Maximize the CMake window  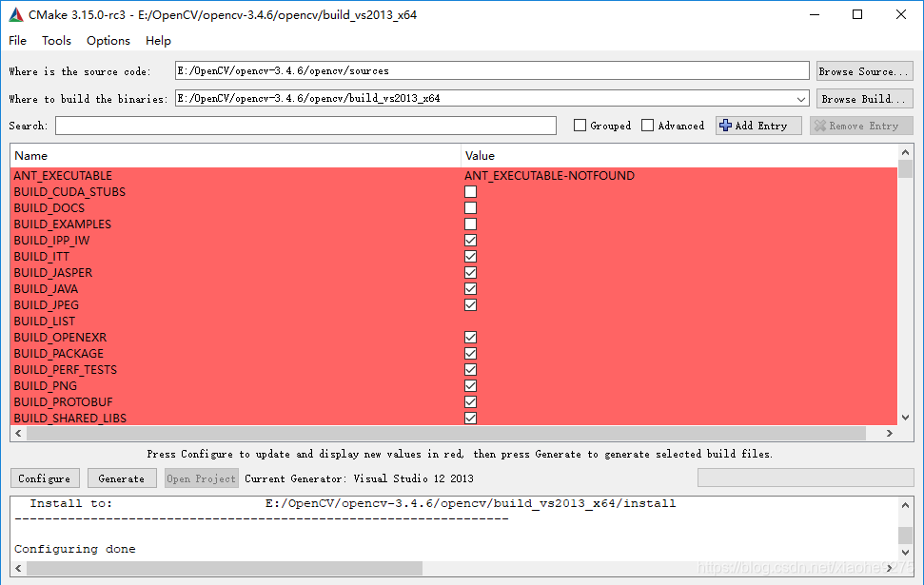click(x=857, y=14)
